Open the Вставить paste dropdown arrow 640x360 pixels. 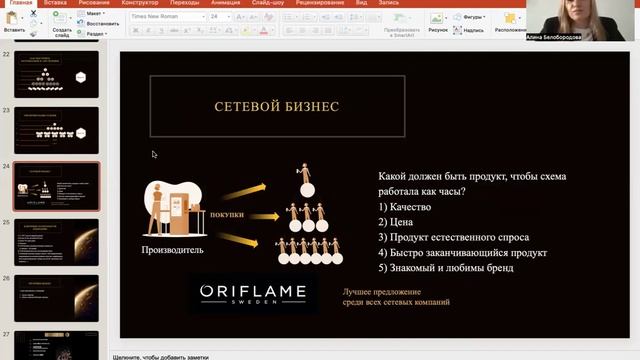pyautogui.click(x=22, y=18)
